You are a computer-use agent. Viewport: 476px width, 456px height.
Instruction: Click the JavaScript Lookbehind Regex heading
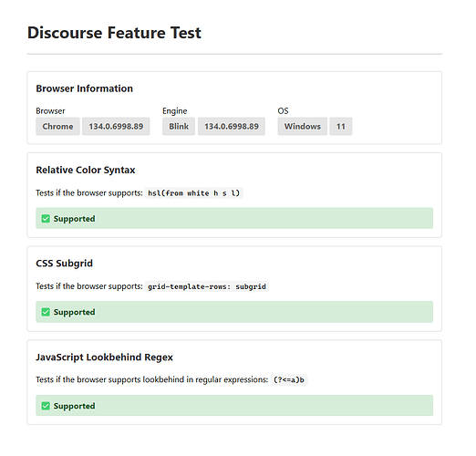[104, 357]
